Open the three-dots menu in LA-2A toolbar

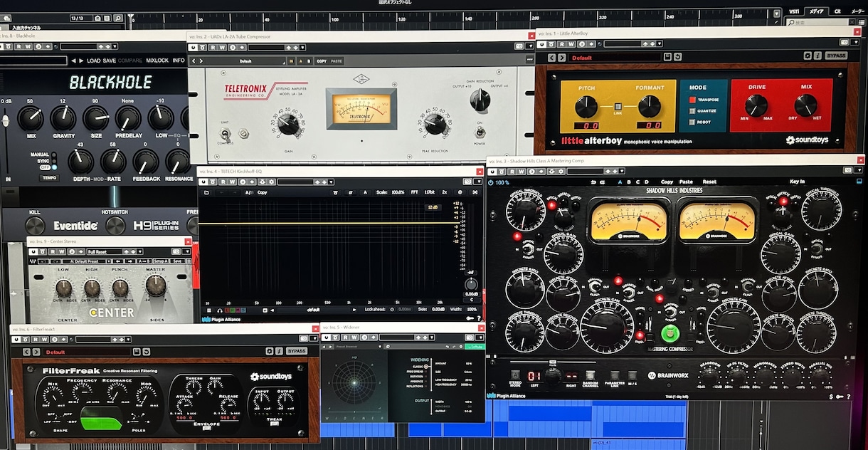[529, 61]
